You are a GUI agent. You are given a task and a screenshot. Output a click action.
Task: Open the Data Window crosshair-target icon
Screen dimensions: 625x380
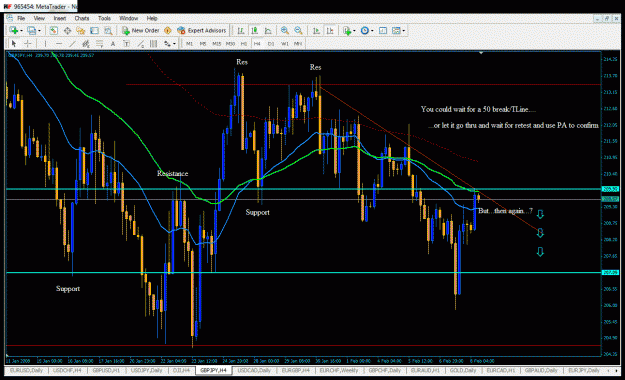point(67,30)
